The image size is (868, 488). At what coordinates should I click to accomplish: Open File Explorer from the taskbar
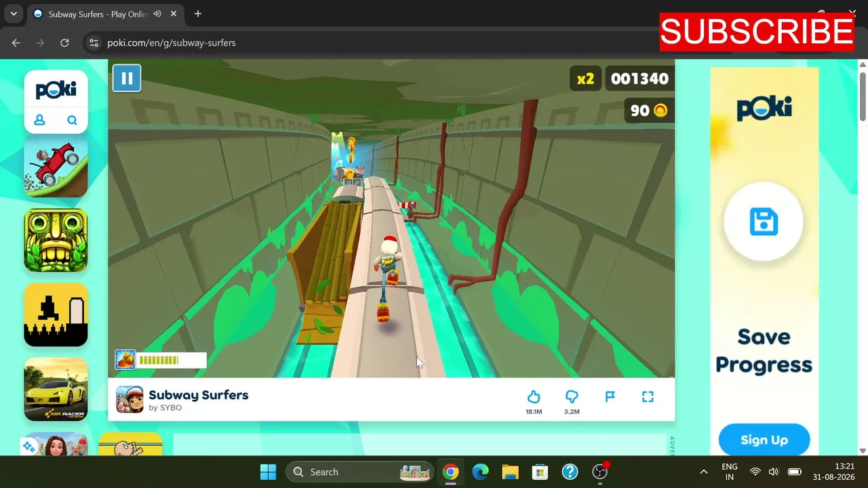(x=510, y=472)
